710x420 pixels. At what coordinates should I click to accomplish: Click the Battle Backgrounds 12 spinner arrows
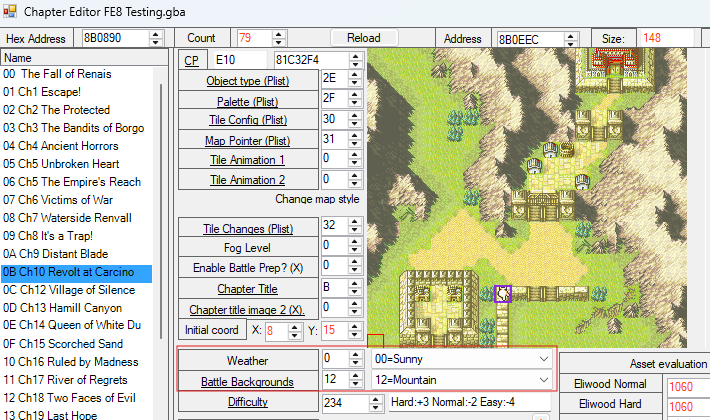[356, 379]
